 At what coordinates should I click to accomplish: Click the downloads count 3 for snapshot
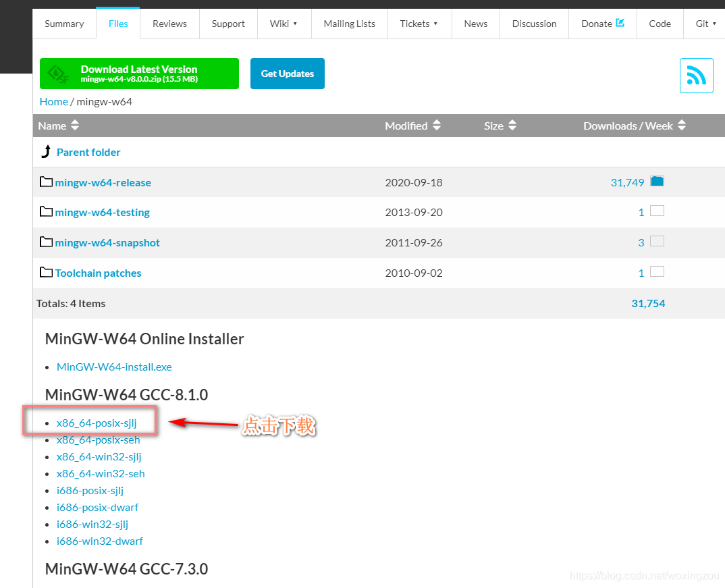[641, 242]
